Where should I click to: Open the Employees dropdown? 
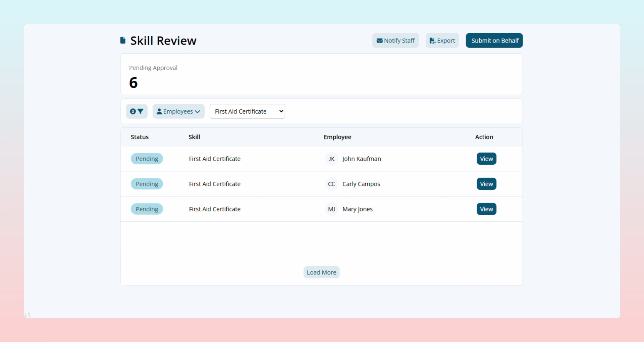pos(178,111)
